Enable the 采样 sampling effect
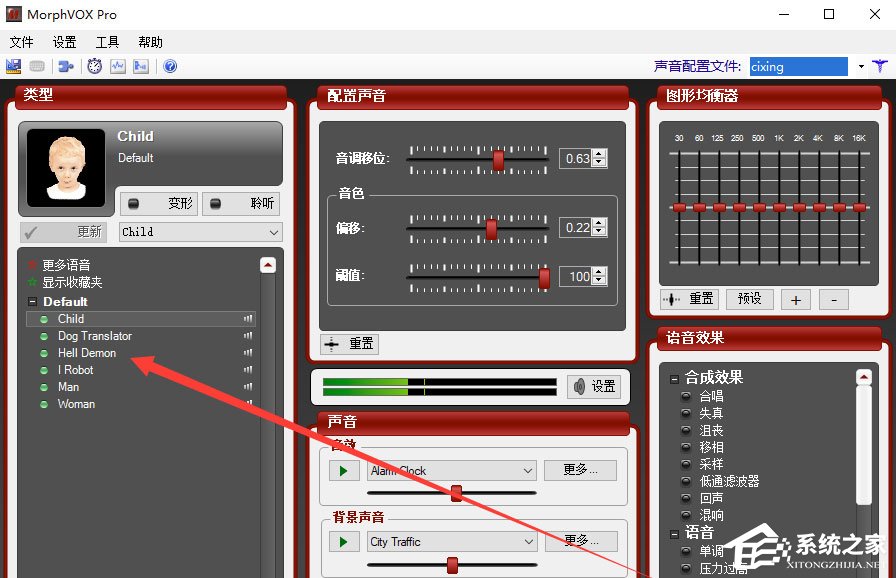 (686, 464)
